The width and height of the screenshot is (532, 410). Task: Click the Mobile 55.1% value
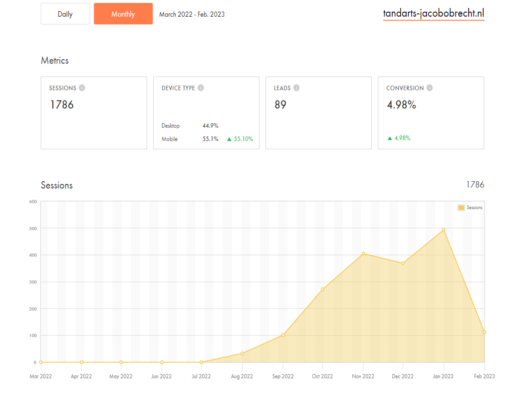(210, 139)
